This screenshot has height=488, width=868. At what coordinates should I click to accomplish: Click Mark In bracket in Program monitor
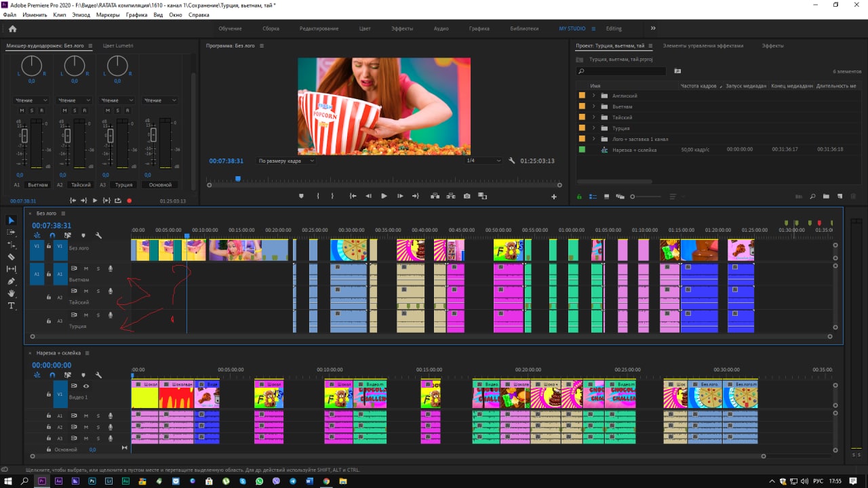point(317,196)
